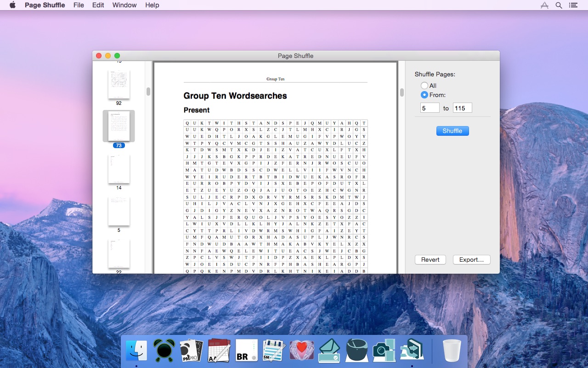
Task: Open the alarm clock app in dock
Action: pyautogui.click(x=164, y=351)
